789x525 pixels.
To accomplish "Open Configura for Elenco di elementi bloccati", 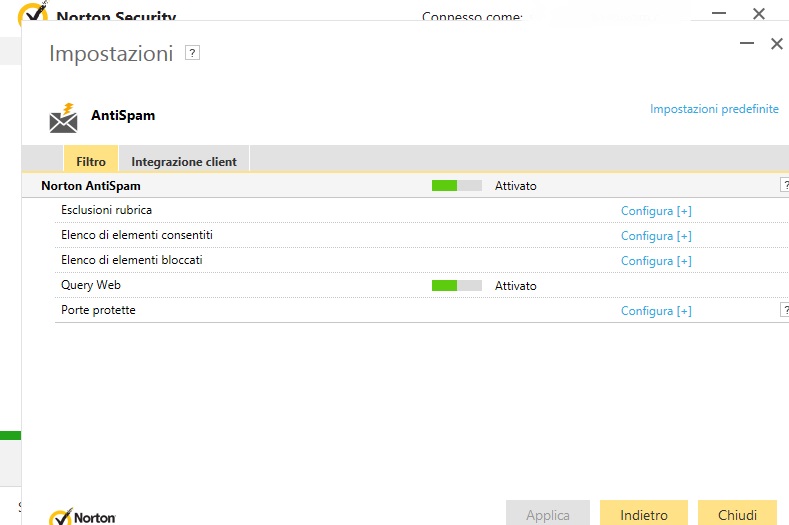I will point(656,261).
